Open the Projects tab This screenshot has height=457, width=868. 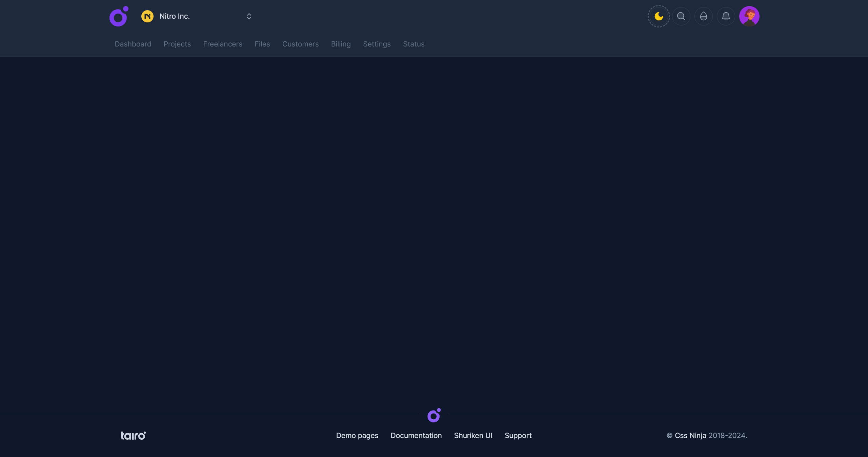click(177, 44)
